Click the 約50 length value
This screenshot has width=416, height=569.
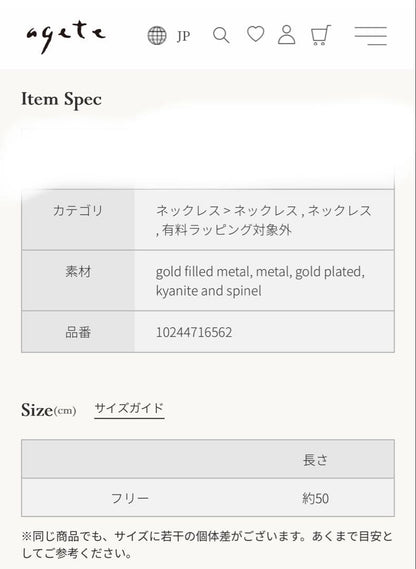click(315, 498)
